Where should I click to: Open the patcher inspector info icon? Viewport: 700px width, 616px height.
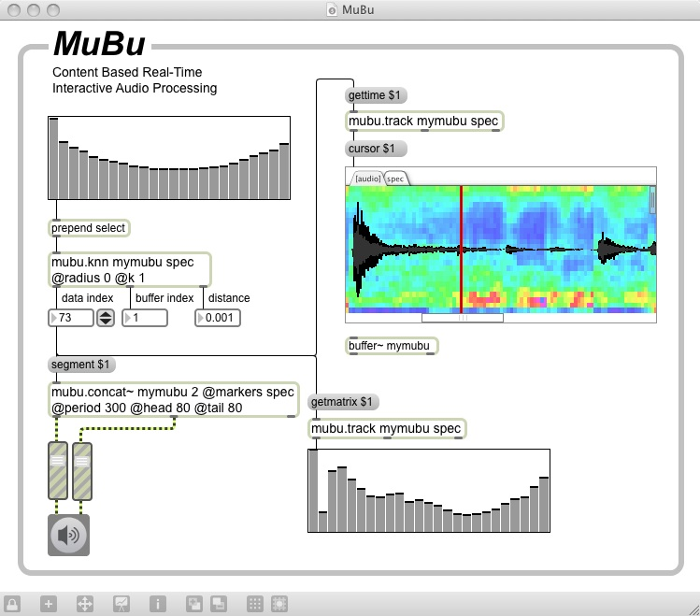[x=158, y=604]
